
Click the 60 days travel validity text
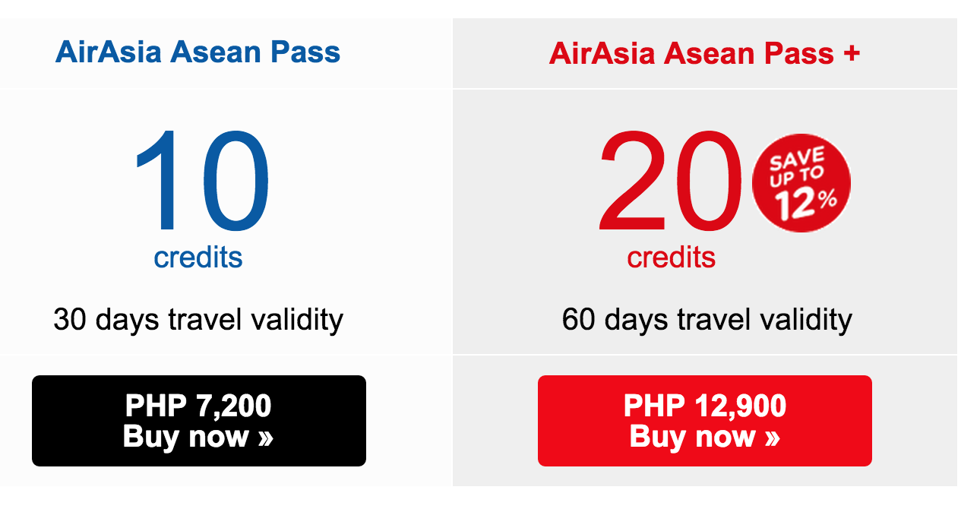(707, 320)
